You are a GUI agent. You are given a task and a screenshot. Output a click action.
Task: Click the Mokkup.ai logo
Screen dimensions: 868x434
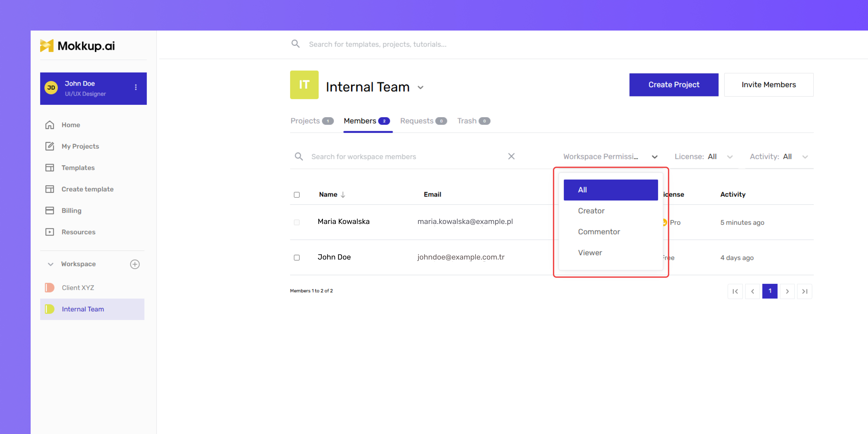pos(77,46)
